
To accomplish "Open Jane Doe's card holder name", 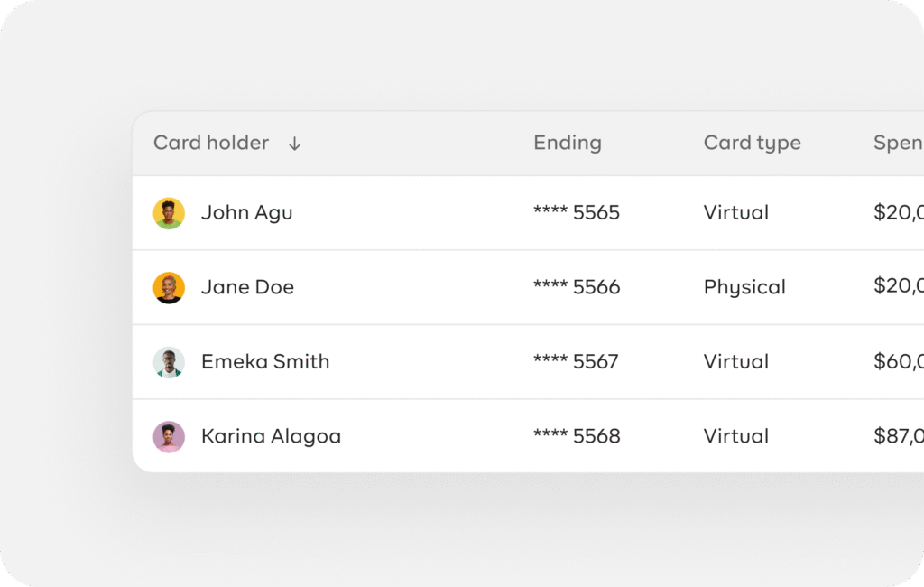I will (247, 287).
